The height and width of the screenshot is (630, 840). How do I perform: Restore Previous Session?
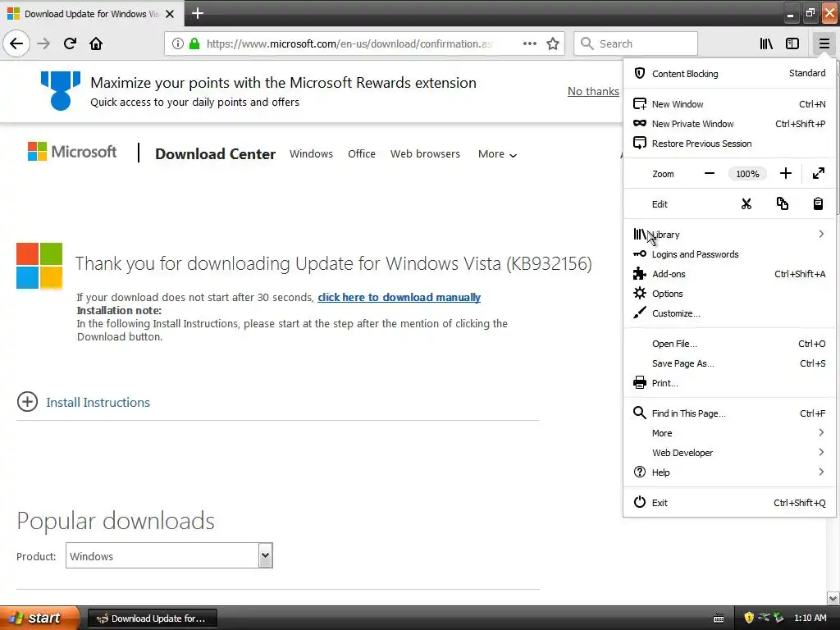tap(729, 144)
